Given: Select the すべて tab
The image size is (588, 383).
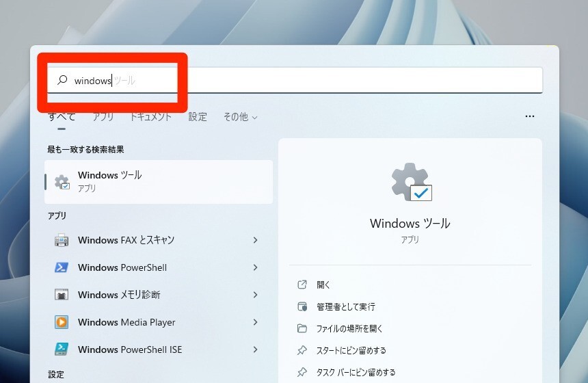Looking at the screenshot, I should [62, 117].
